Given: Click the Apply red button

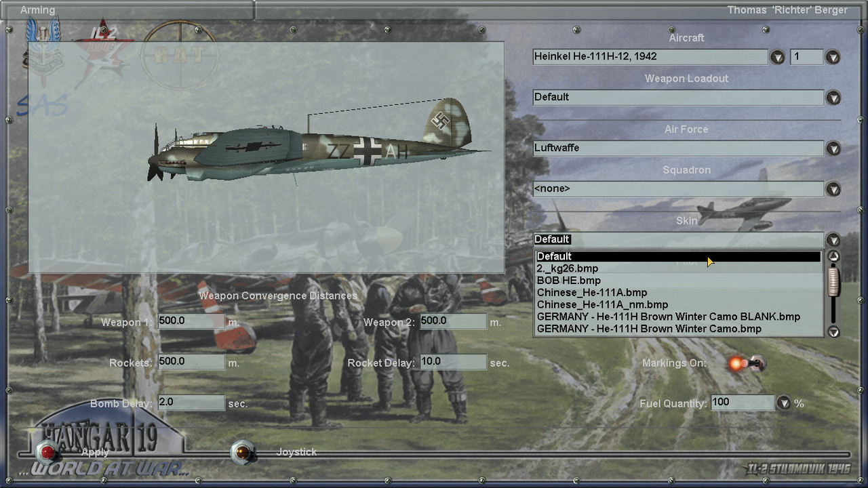Looking at the screenshot, I should [47, 452].
